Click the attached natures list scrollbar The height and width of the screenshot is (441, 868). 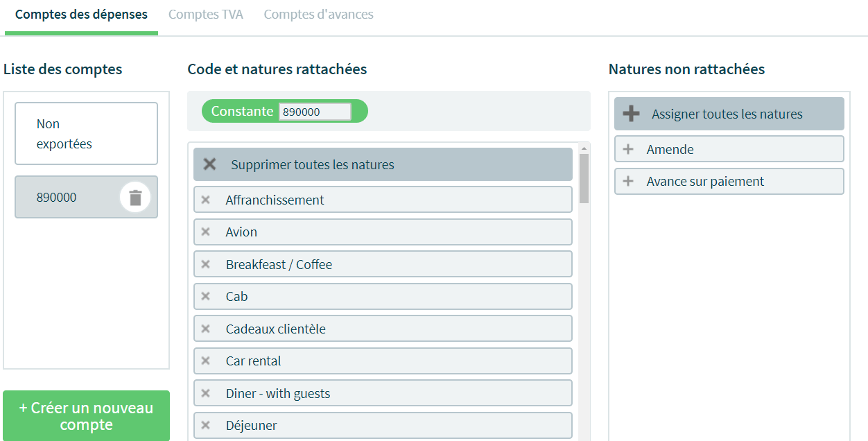pyautogui.click(x=584, y=178)
